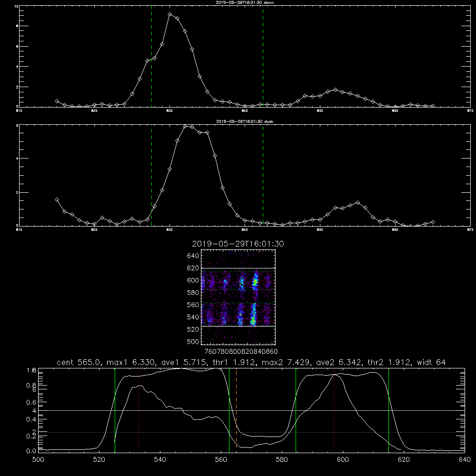This screenshot has width=476, height=476.
Task: Click the dawn plot title text
Action: click(245, 2)
